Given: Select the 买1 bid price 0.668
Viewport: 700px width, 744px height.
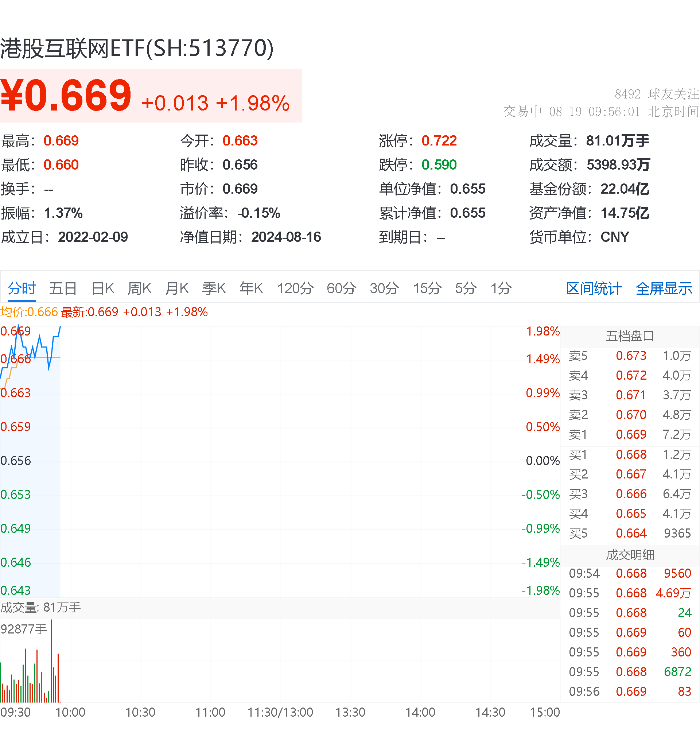Looking at the screenshot, I should coord(631,454).
